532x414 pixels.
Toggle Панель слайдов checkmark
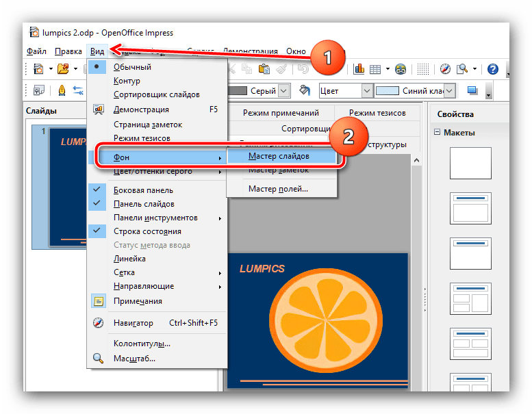[157, 204]
